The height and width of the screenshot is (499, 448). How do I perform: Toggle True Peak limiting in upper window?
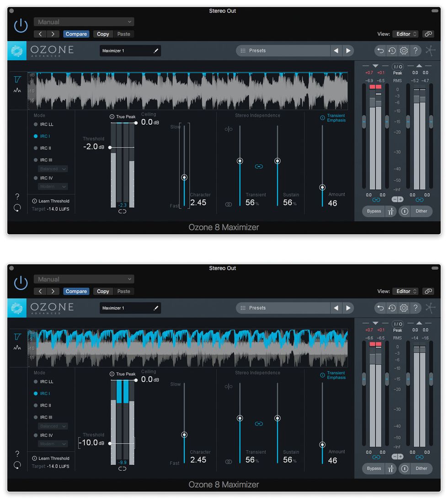pos(123,117)
